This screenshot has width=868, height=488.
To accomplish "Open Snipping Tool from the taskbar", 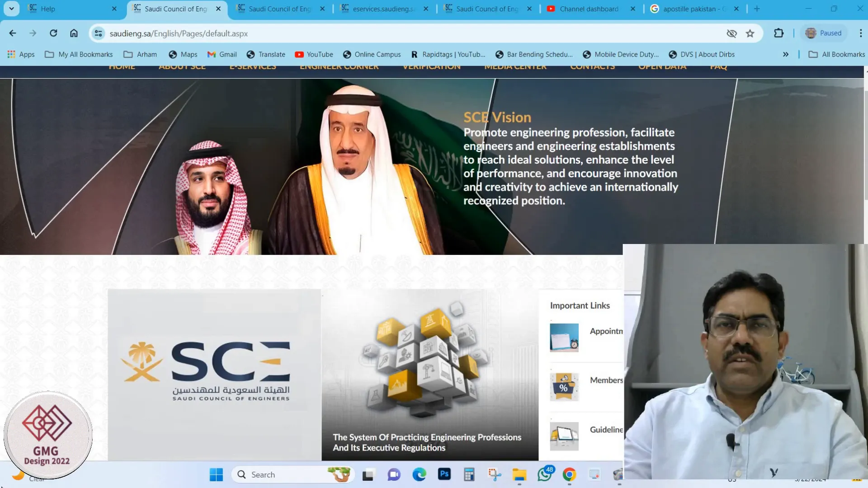I will pos(495,474).
